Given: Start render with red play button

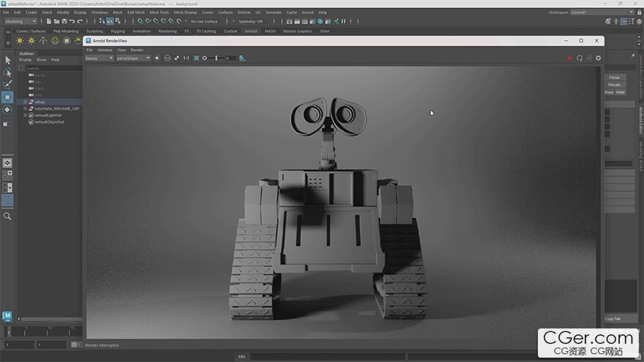Looking at the screenshot, I should (x=570, y=59).
